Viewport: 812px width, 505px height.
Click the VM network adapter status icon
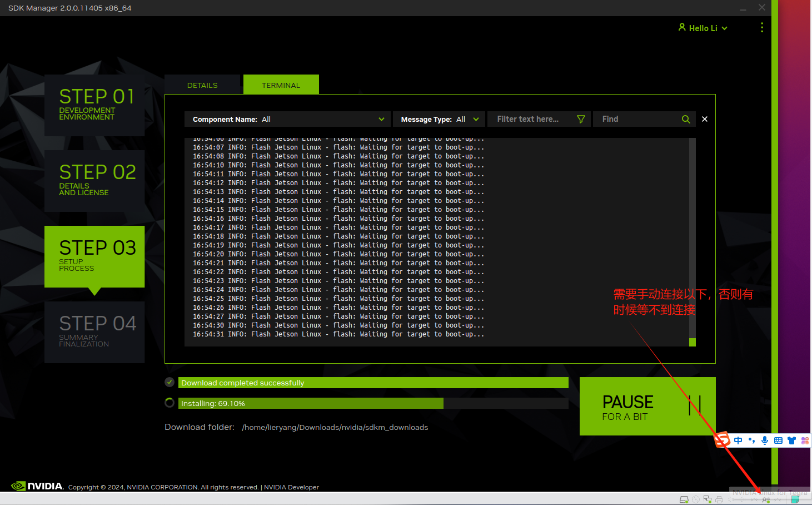point(708,499)
